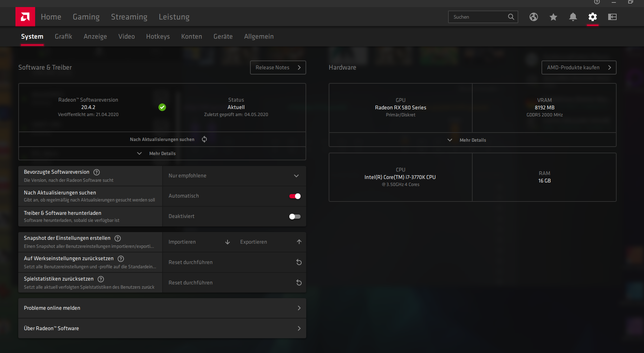Image resolution: width=644 pixels, height=353 pixels.
Task: Click help icon beside Auf Werkseinstellungen zurücksetzen
Action: pyautogui.click(x=121, y=259)
